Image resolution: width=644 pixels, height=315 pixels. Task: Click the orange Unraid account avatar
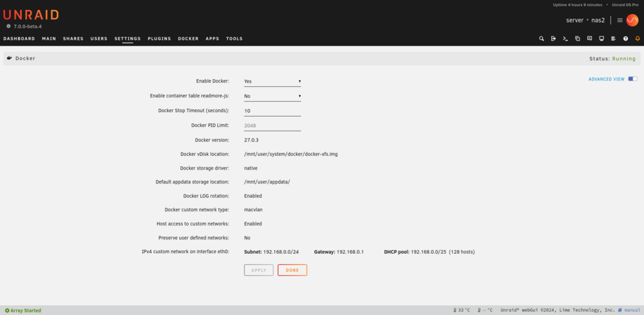[x=632, y=20]
